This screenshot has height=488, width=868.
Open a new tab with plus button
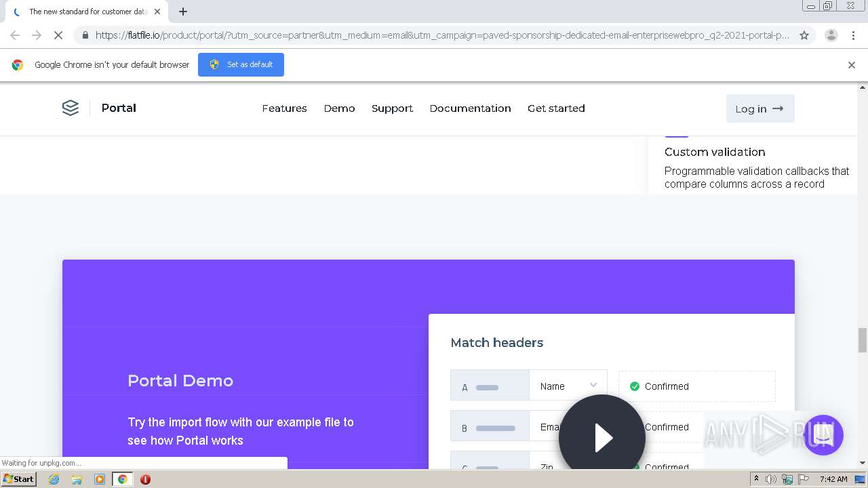click(183, 12)
